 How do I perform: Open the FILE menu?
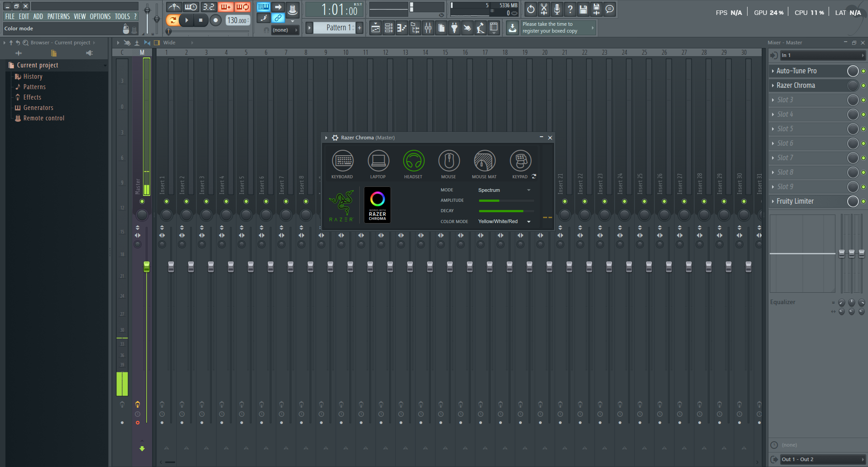10,16
